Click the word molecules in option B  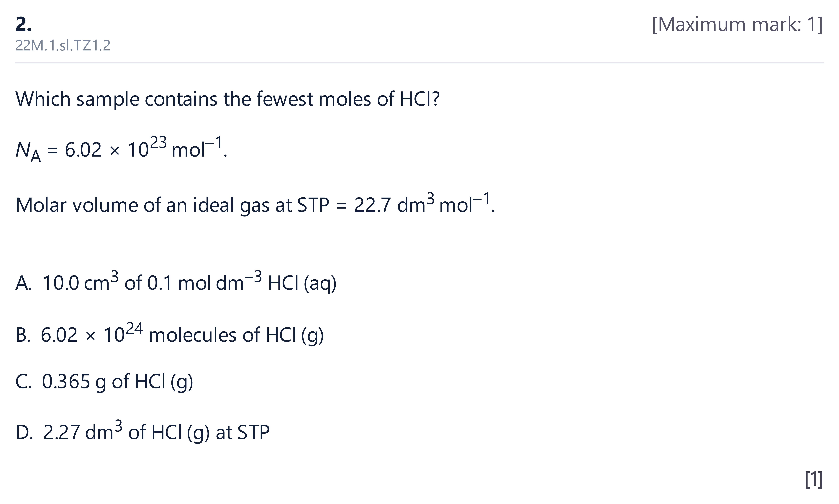click(x=193, y=335)
